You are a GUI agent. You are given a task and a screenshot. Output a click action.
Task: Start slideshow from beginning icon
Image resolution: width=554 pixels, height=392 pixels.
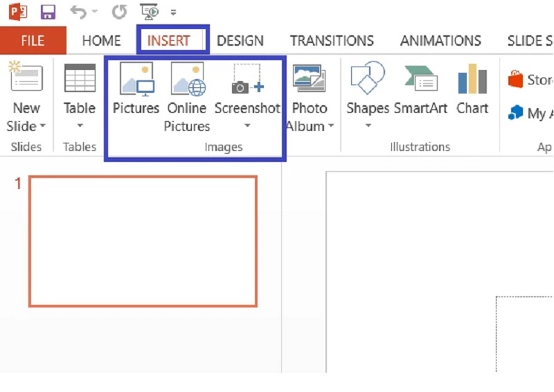[150, 12]
